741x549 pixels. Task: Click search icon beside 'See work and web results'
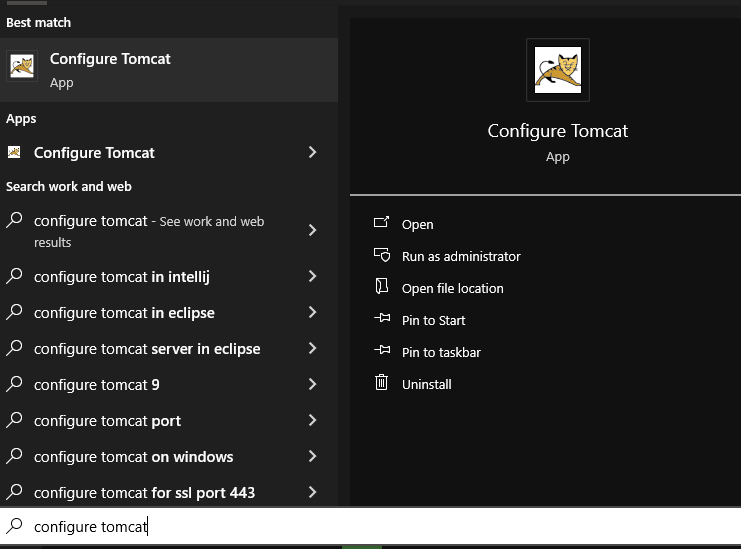pyautogui.click(x=14, y=220)
